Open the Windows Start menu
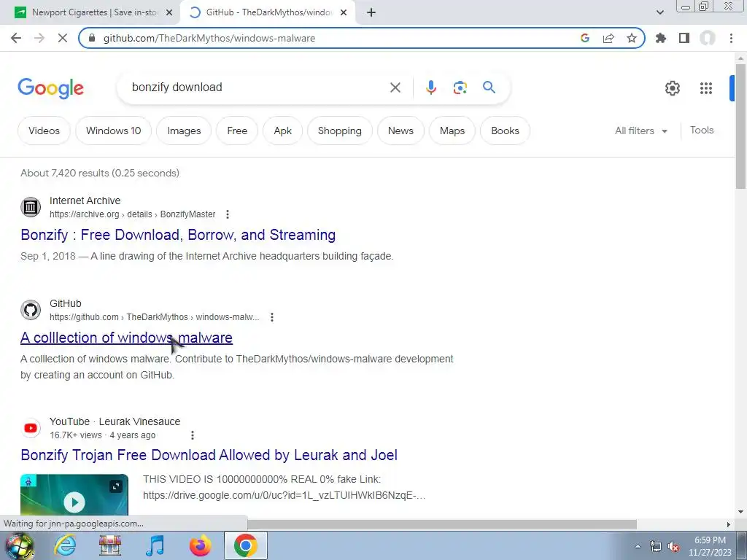 coord(20,546)
